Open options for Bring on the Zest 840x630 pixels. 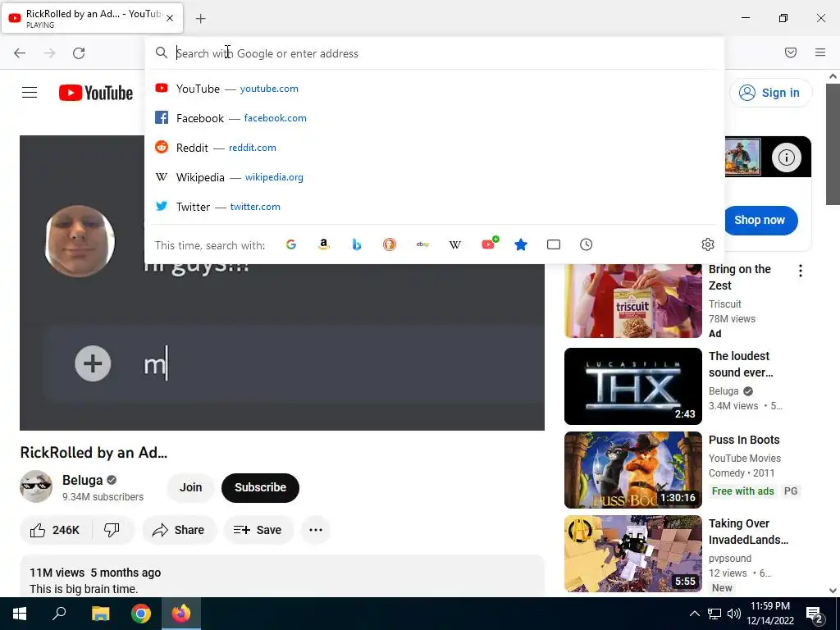(801, 271)
